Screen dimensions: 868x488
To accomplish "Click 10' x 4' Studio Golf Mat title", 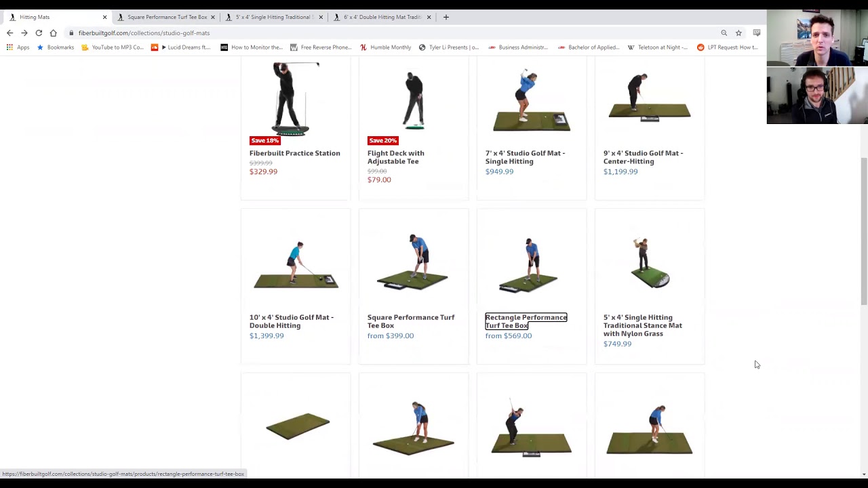I will pyautogui.click(x=292, y=321).
